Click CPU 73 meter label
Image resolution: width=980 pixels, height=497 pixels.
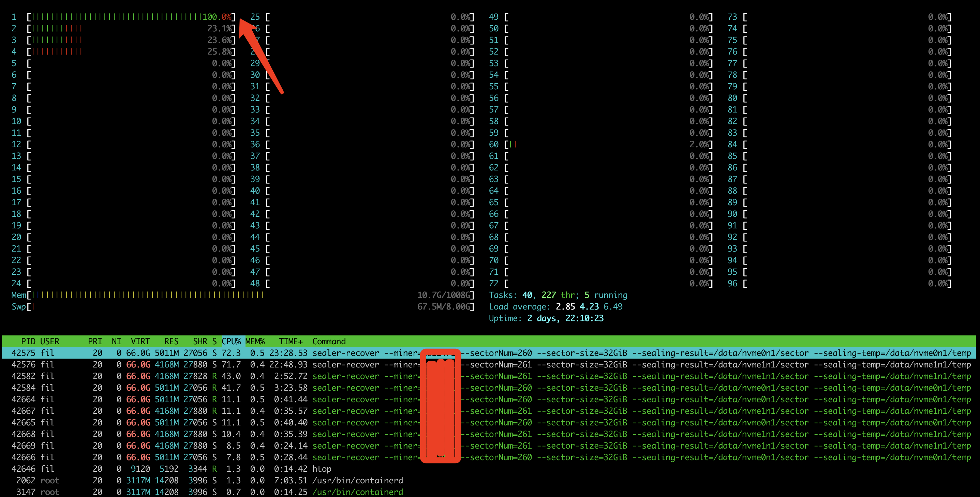[732, 17]
